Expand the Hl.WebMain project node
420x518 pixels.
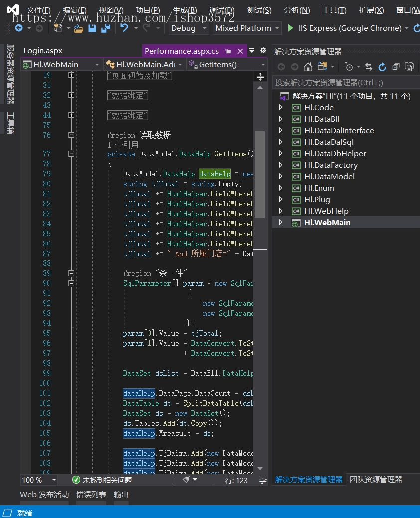pos(281,223)
